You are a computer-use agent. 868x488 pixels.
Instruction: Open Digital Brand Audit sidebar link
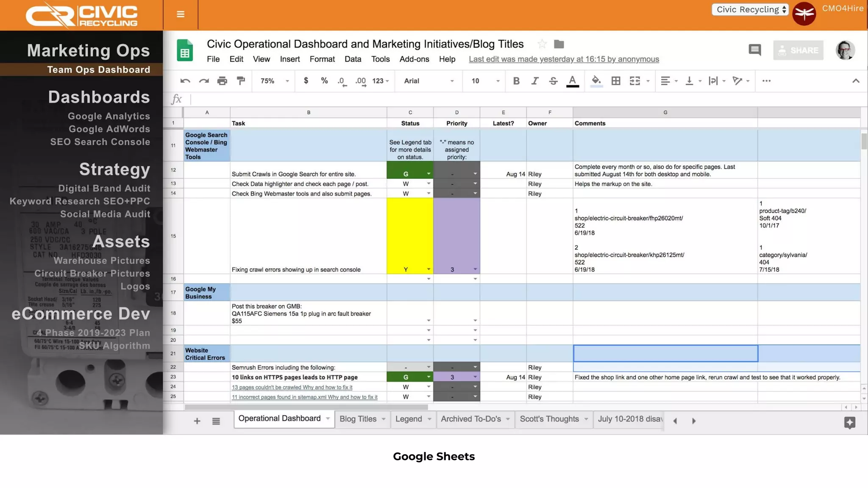point(104,189)
